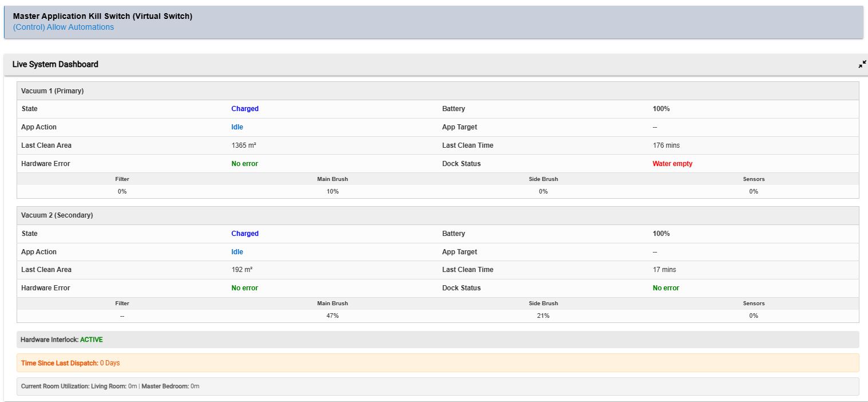Click Vacuum 1 Battery 100% value
The image size is (868, 402).
(x=661, y=109)
